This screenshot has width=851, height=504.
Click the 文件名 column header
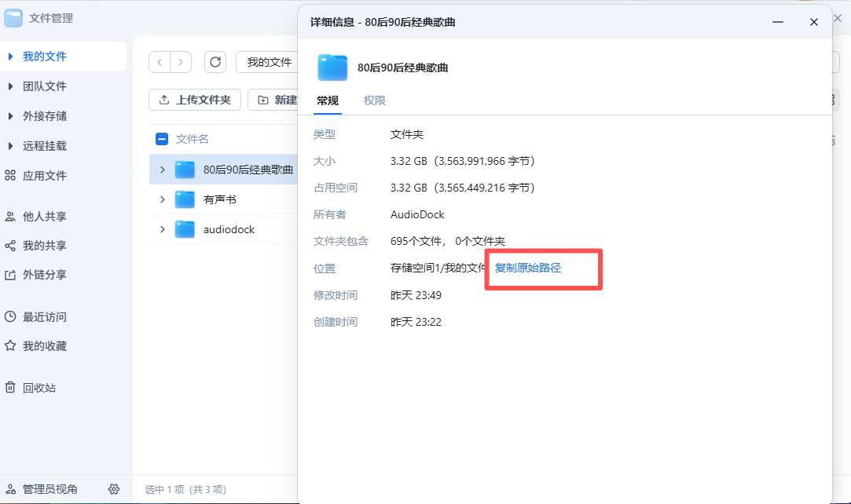tap(193, 139)
